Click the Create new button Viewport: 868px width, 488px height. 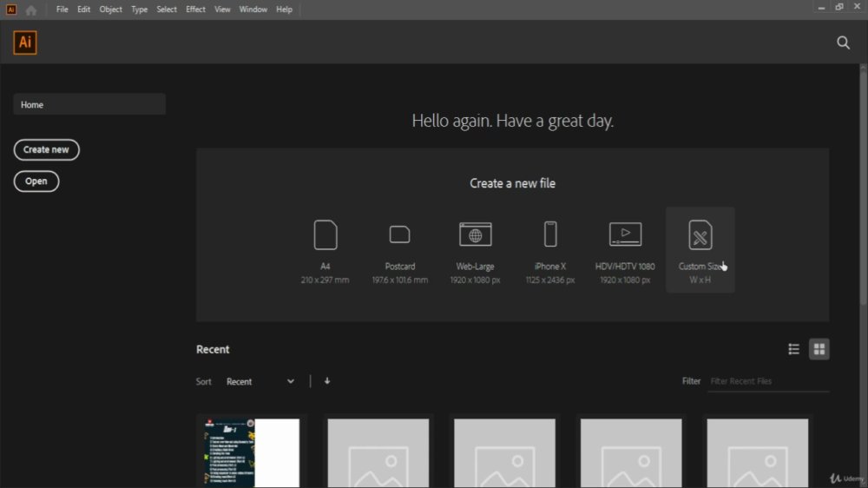(x=47, y=149)
